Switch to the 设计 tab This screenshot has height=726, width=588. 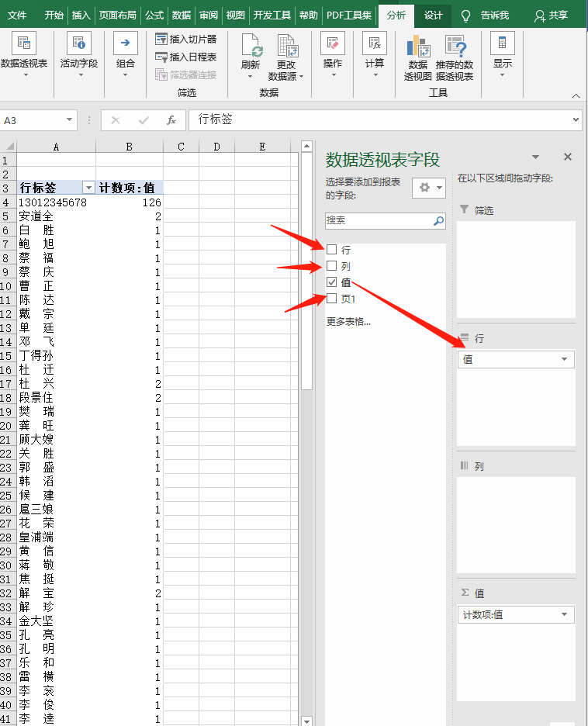click(434, 16)
